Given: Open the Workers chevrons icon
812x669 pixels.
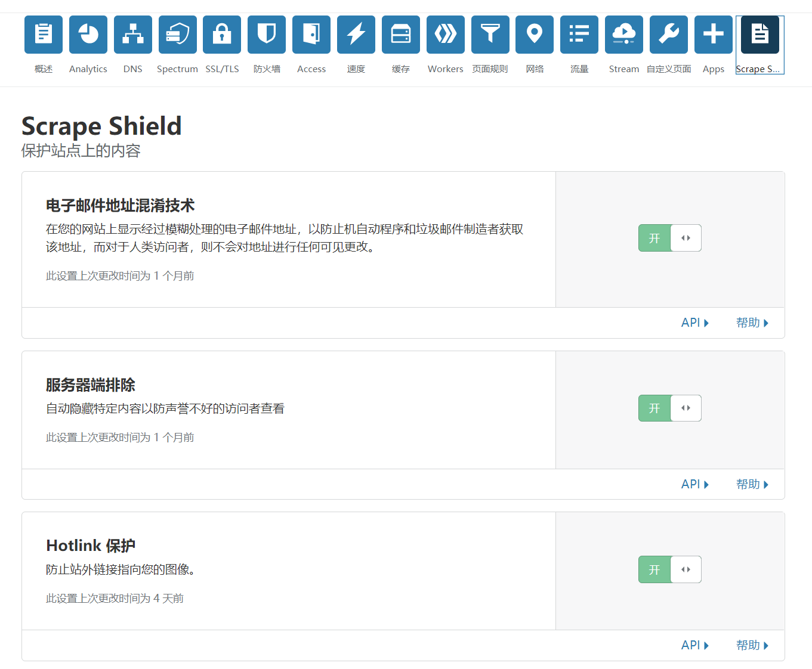Looking at the screenshot, I should pos(446,35).
